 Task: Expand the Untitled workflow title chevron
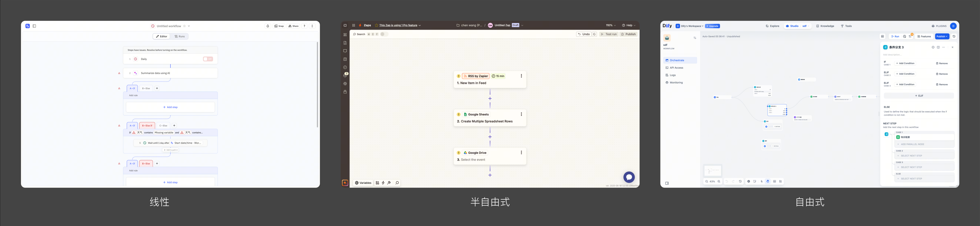[x=189, y=26]
